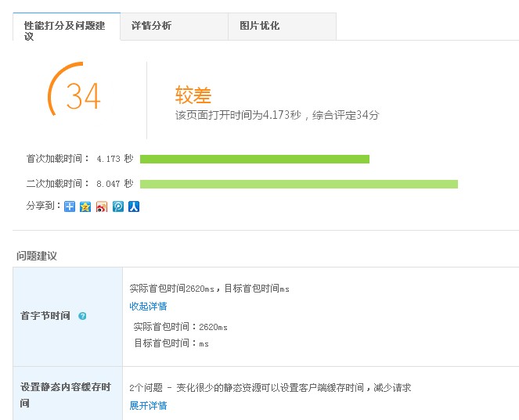This screenshot has height=420, width=519.
Task: Click the orange score circle showing 34
Action: pos(76,96)
